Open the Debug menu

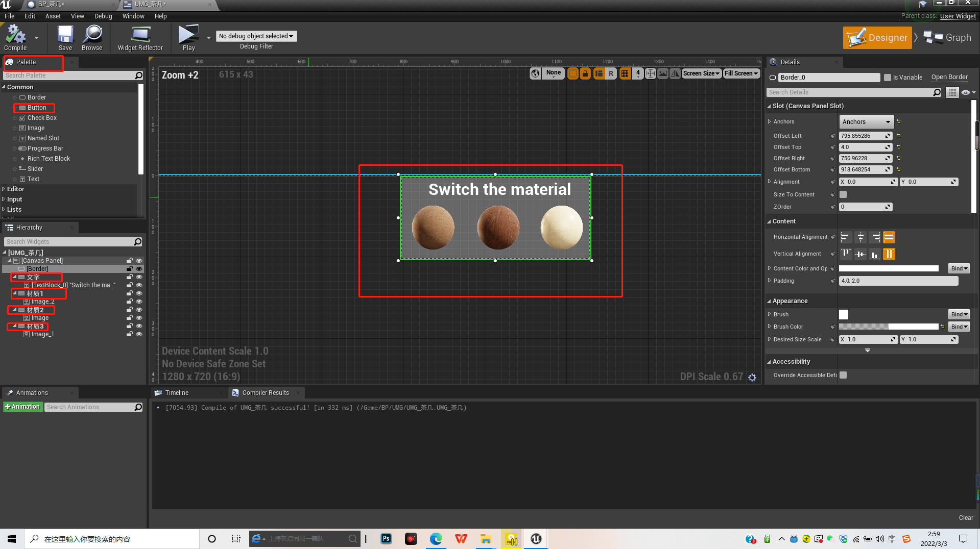pos(103,16)
